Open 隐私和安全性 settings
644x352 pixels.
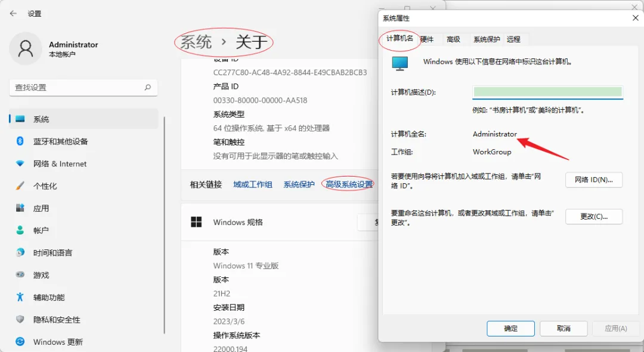83,320
